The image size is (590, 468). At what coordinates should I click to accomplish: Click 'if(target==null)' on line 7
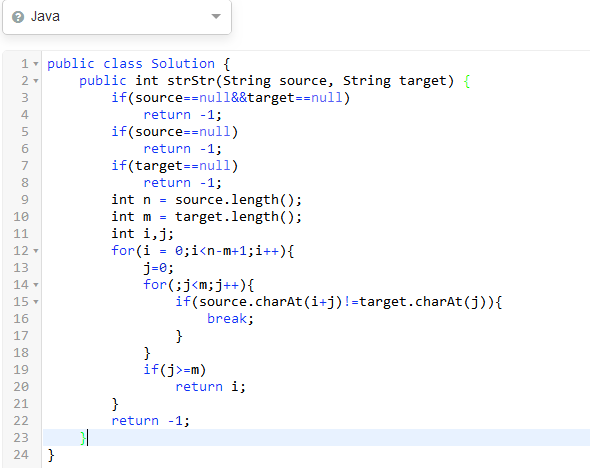pos(175,166)
